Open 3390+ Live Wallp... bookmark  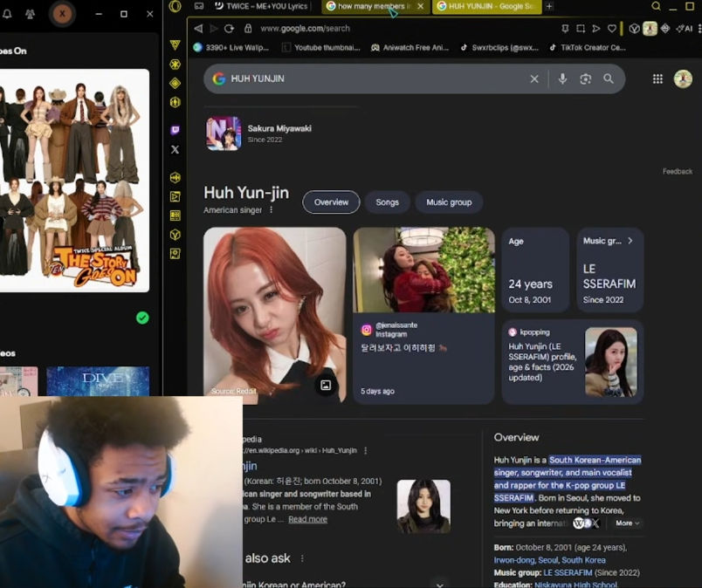231,47
